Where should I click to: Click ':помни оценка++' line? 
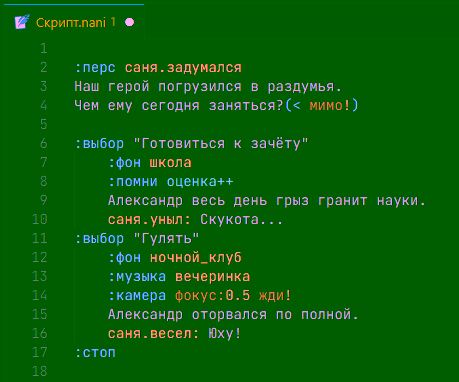[x=171, y=182]
